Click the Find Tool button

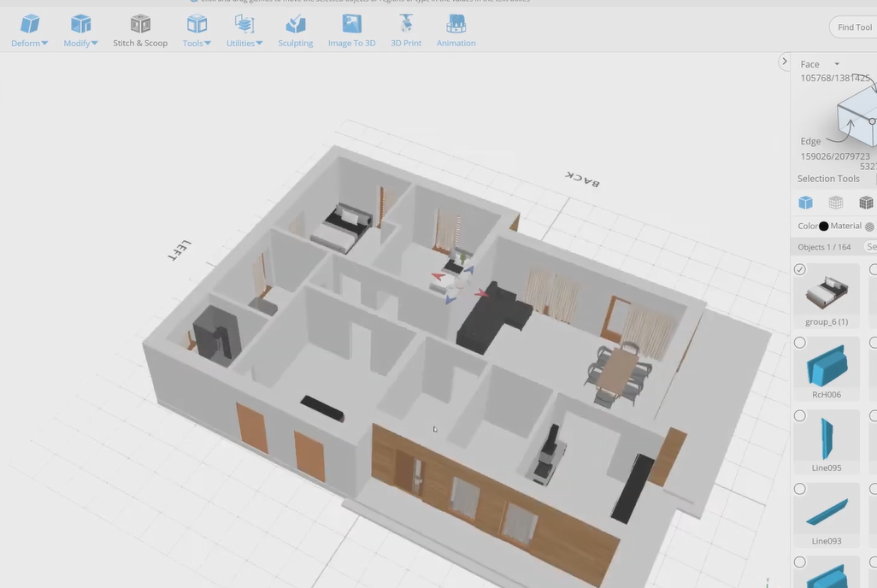(854, 26)
